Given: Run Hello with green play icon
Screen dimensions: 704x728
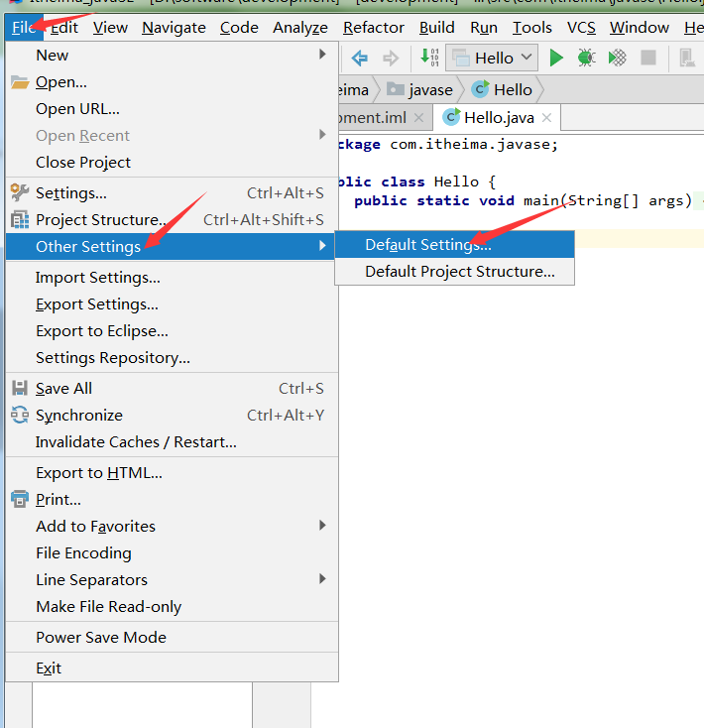Looking at the screenshot, I should click(x=556, y=59).
